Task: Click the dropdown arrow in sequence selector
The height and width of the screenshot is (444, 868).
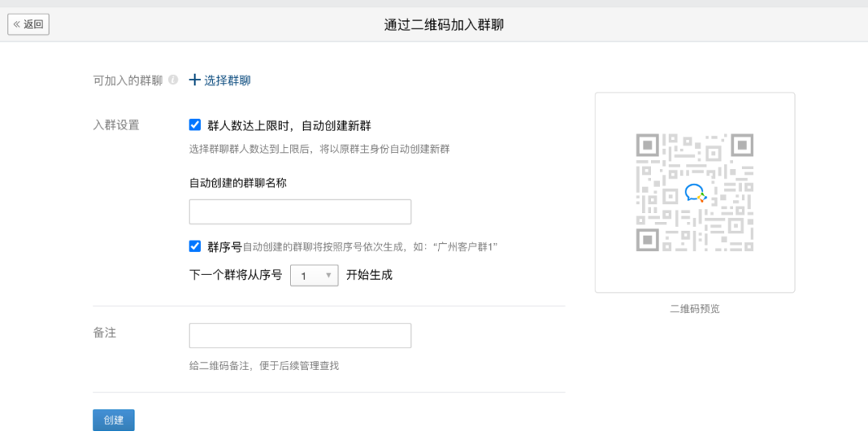Action: point(328,275)
